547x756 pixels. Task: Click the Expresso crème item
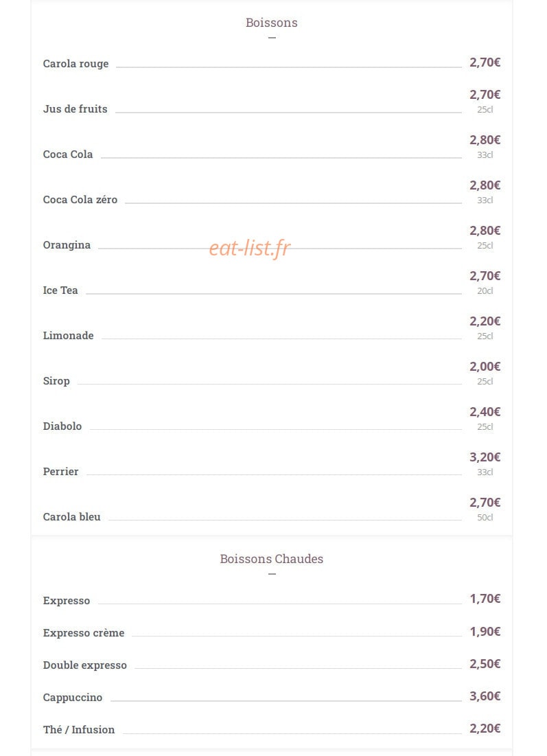pos(83,633)
